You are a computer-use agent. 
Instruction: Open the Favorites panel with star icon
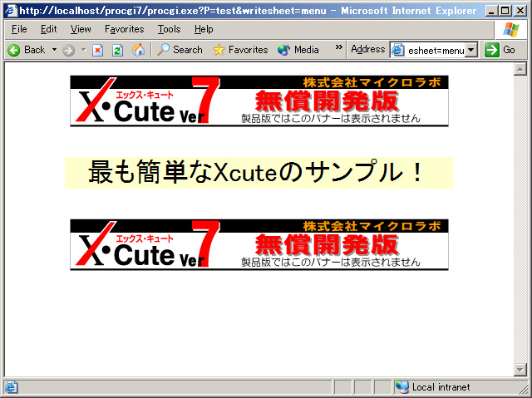pos(240,50)
